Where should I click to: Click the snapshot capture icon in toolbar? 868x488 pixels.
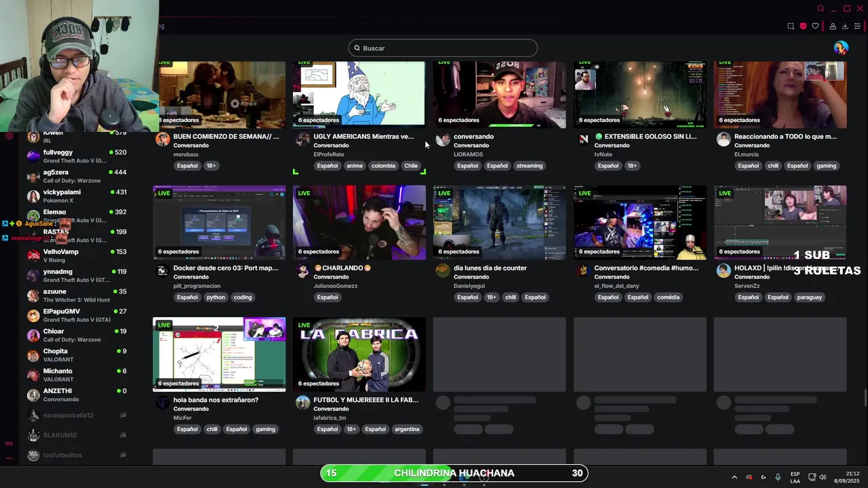[x=791, y=26]
